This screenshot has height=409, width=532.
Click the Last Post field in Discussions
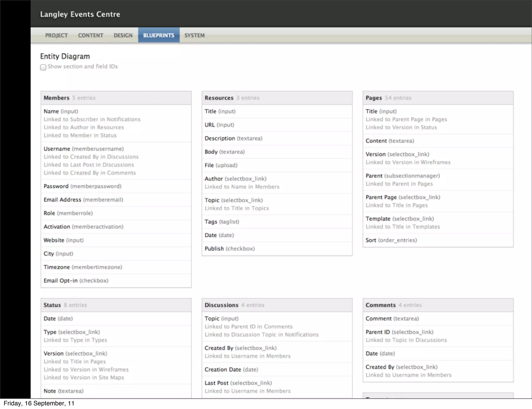pos(216,383)
